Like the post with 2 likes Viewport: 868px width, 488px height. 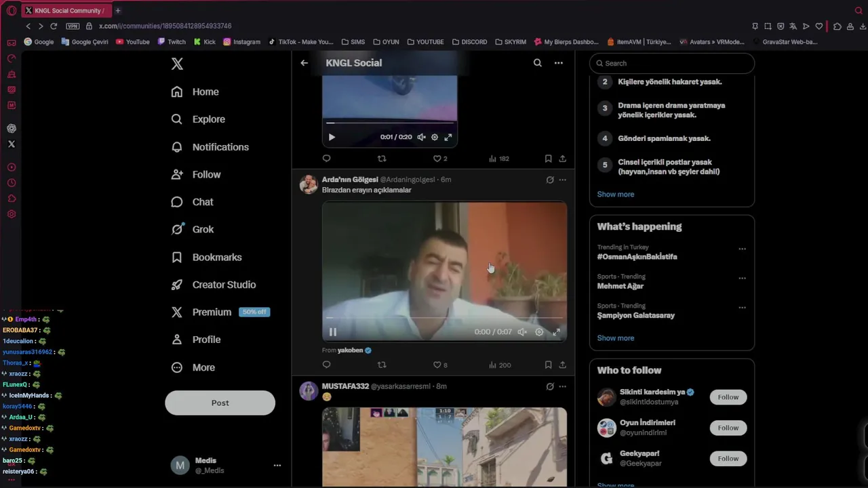point(440,159)
